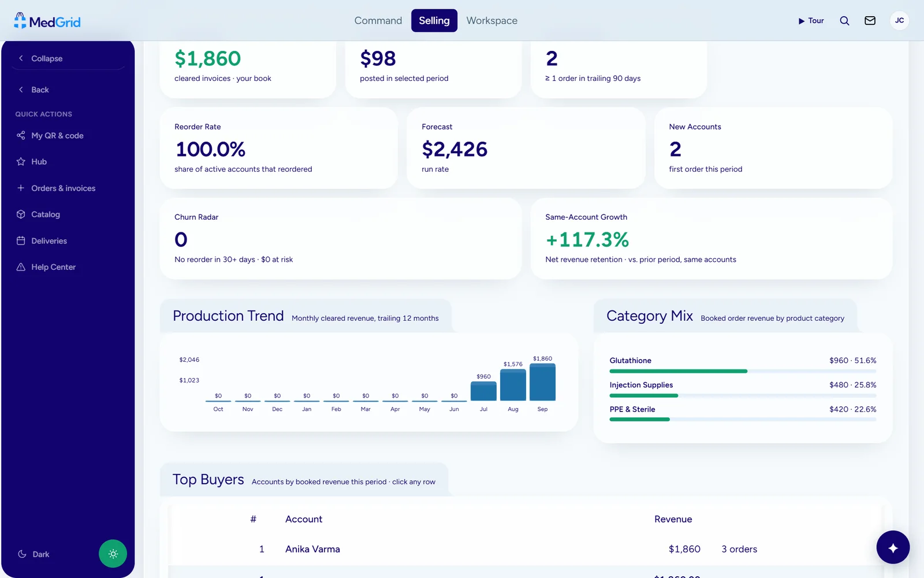The width and height of the screenshot is (924, 578).
Task: Open the search icon in header
Action: pyautogui.click(x=844, y=21)
